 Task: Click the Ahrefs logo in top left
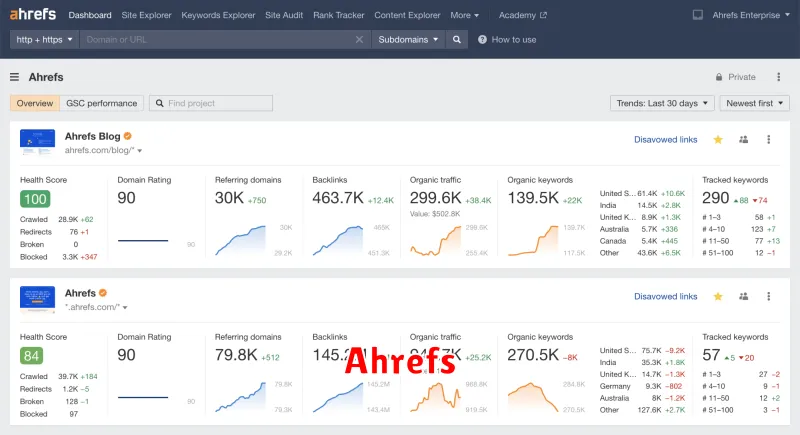click(33, 15)
